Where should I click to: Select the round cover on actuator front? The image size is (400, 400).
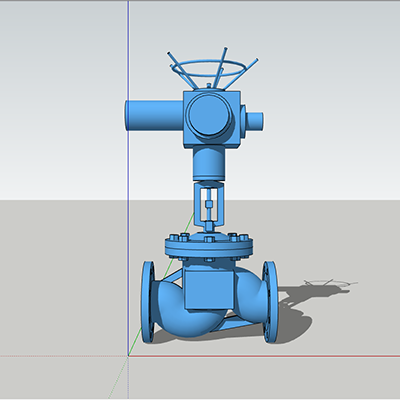click(x=209, y=114)
